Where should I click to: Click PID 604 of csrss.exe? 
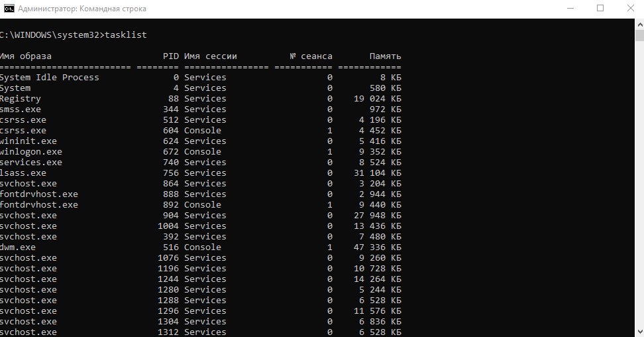pos(171,131)
